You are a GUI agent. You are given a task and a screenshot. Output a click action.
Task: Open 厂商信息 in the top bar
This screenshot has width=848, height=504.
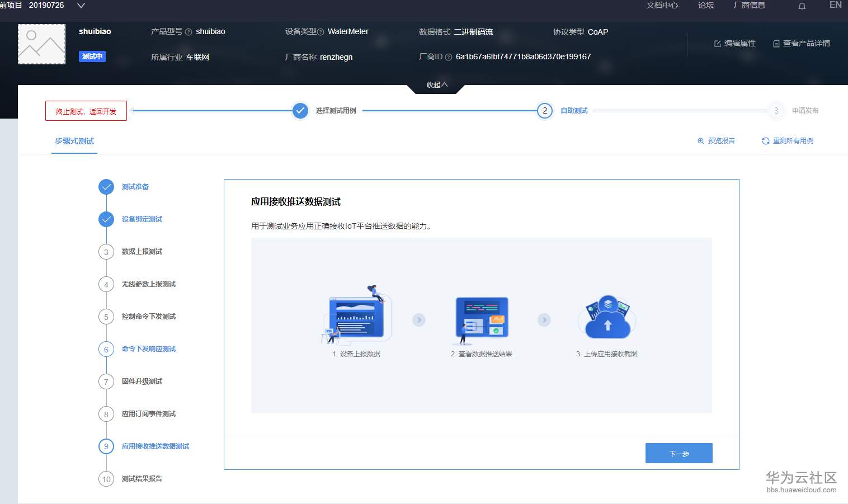[749, 5]
